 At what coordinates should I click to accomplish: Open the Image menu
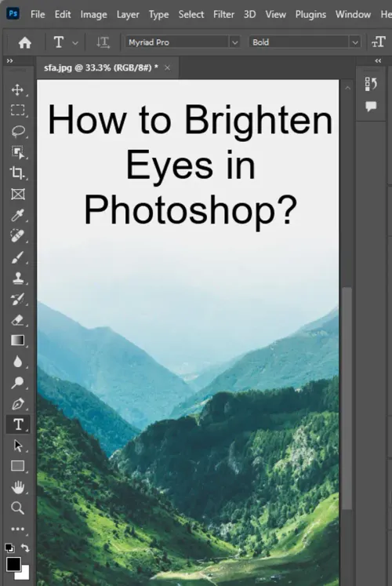point(94,15)
